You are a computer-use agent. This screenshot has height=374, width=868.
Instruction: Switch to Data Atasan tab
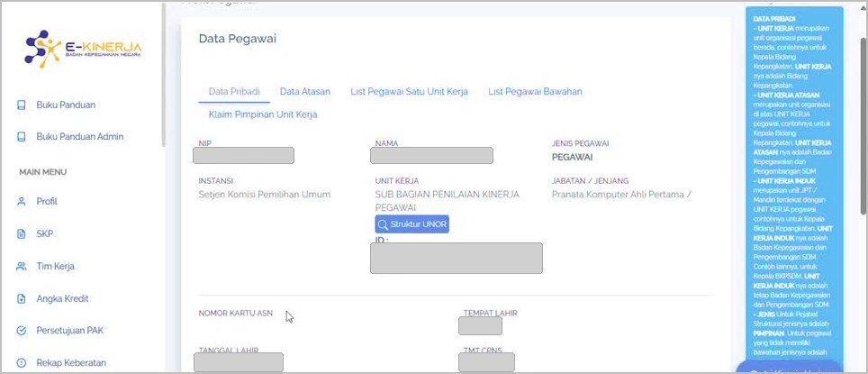[x=305, y=91]
